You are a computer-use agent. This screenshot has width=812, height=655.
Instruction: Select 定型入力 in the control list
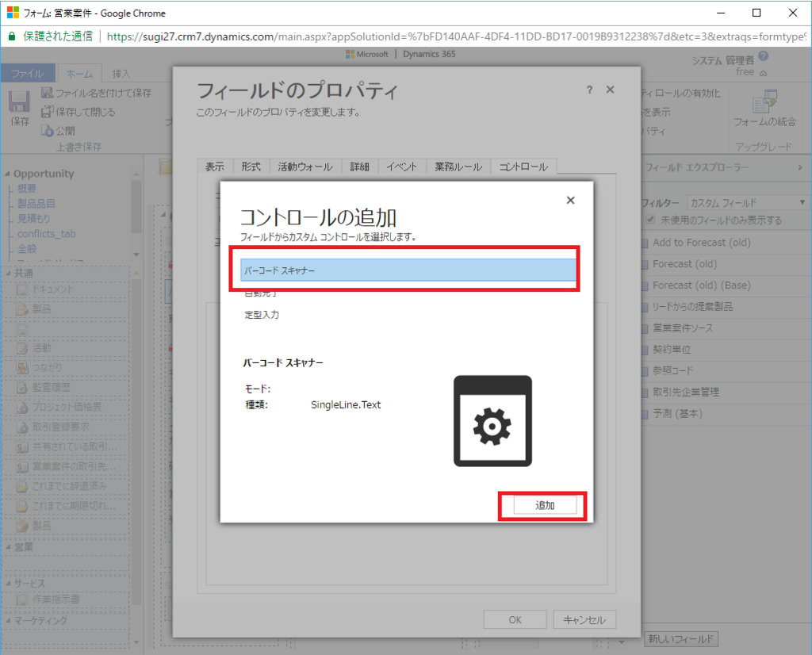click(262, 314)
